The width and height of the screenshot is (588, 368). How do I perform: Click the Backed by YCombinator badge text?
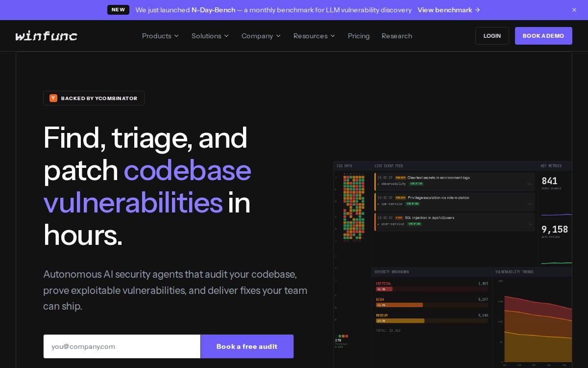(x=99, y=98)
